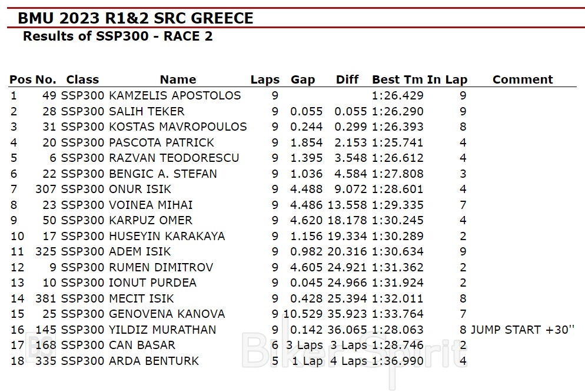Click the Laps column header
The width and height of the screenshot is (585, 392).
pyautogui.click(x=265, y=80)
